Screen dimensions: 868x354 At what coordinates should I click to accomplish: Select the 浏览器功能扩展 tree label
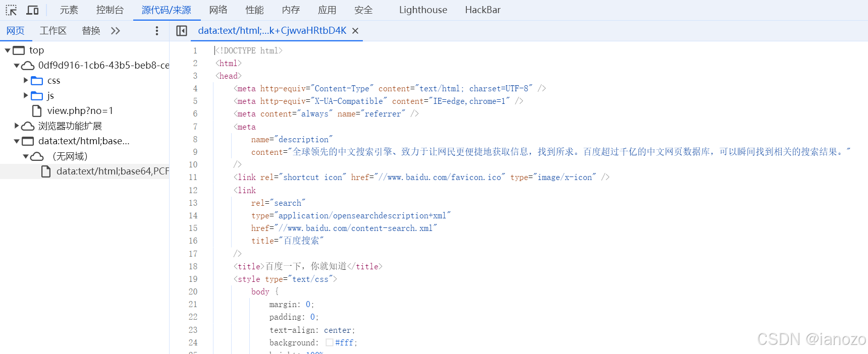tap(70, 126)
